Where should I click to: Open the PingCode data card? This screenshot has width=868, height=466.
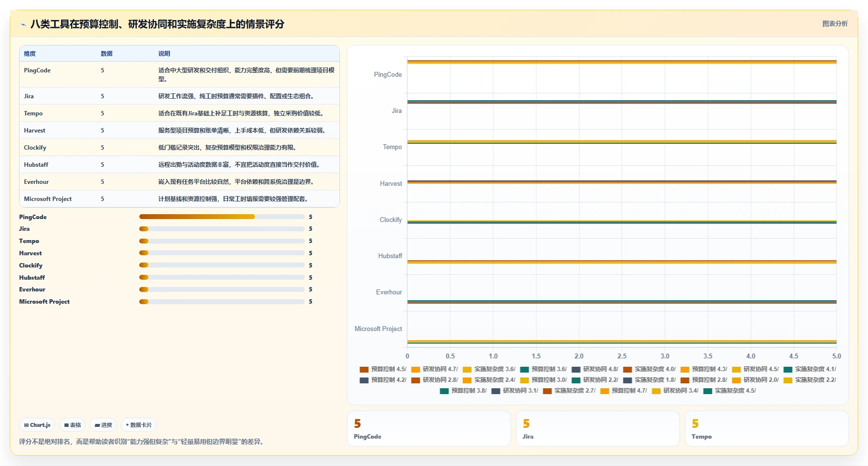coord(428,428)
